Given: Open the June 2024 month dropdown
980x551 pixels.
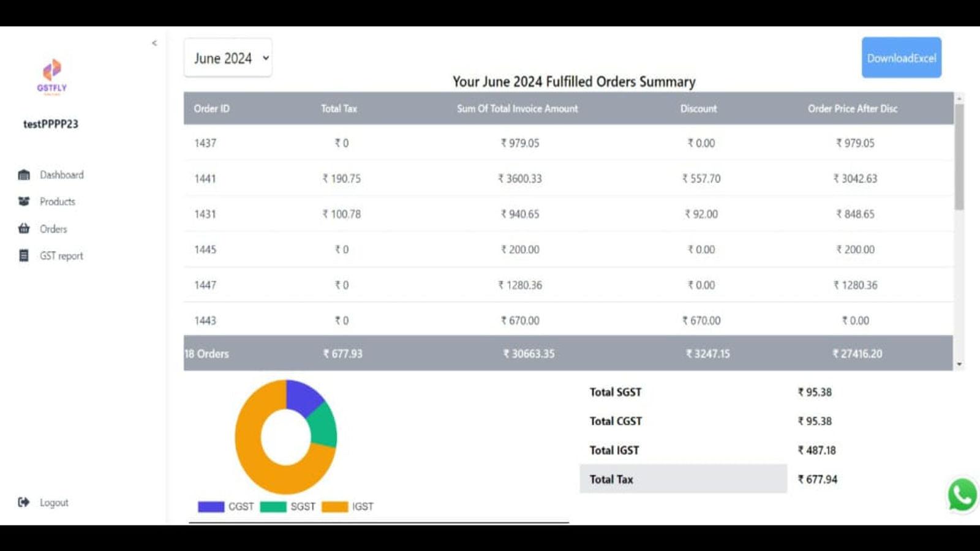Looking at the screenshot, I should tap(227, 58).
